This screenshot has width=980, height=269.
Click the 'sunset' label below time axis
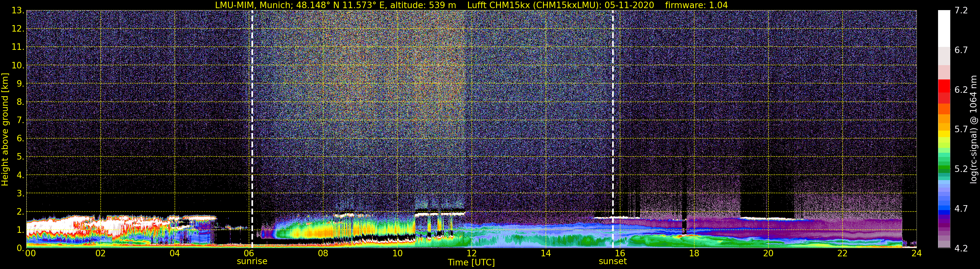tap(612, 262)
